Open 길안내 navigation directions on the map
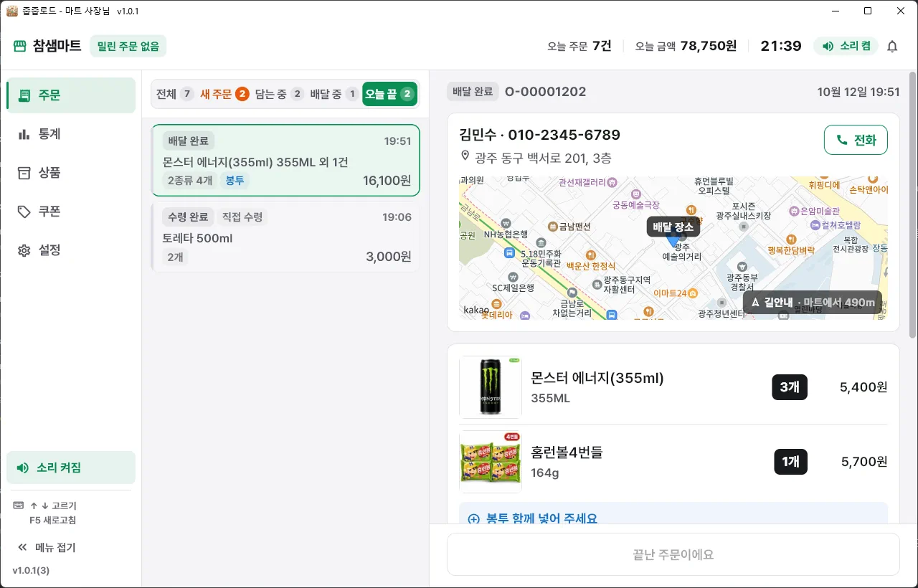The image size is (918, 588). (813, 302)
